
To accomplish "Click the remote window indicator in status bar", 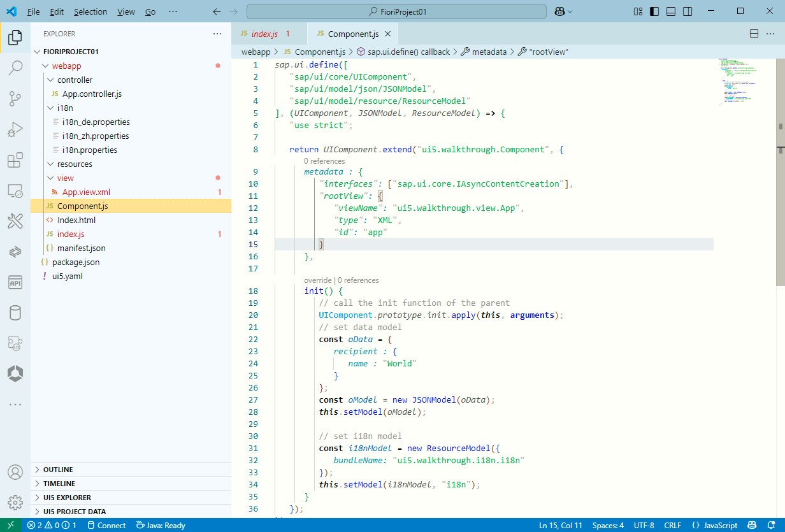I will click(x=11, y=526).
